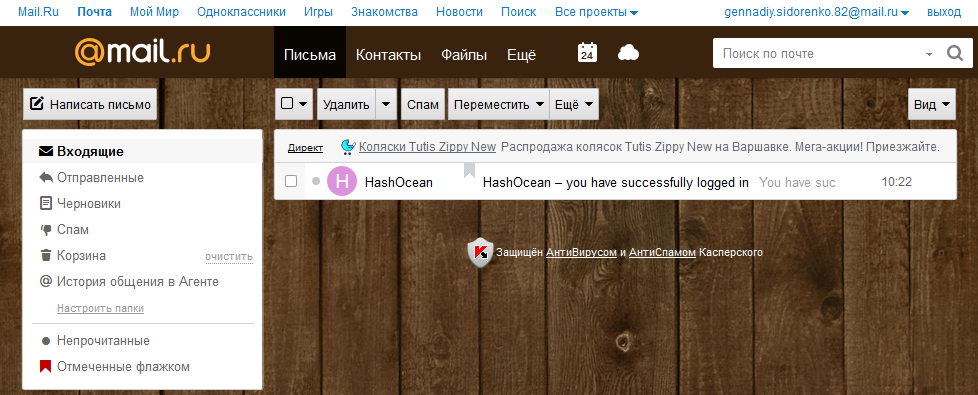Click АнтиСпамом link

pos(662,253)
